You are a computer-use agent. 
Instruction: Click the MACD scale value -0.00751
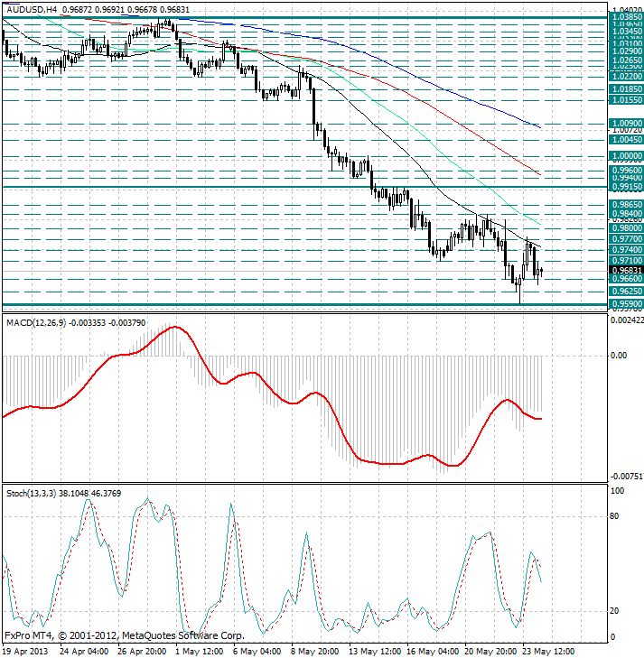pyautogui.click(x=627, y=477)
